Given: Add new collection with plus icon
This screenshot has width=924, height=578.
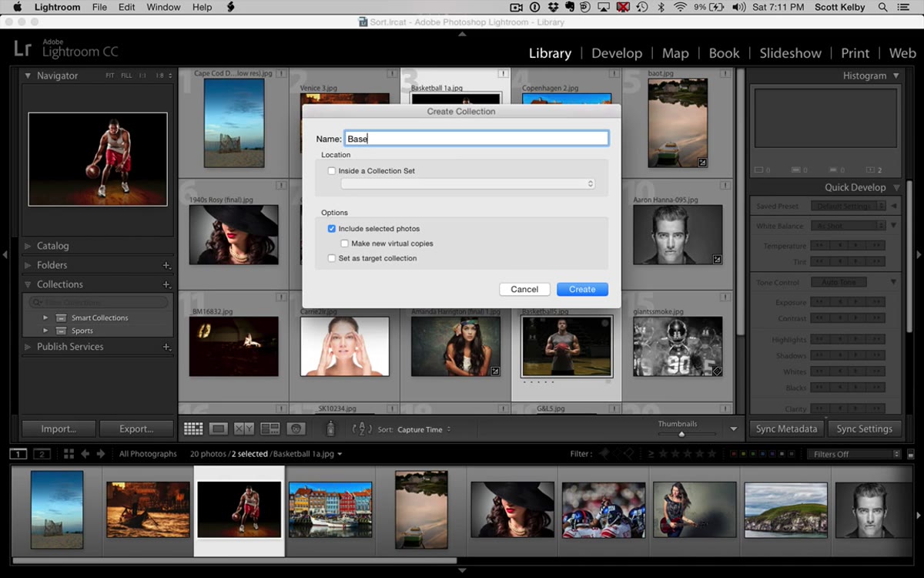Looking at the screenshot, I should (166, 284).
